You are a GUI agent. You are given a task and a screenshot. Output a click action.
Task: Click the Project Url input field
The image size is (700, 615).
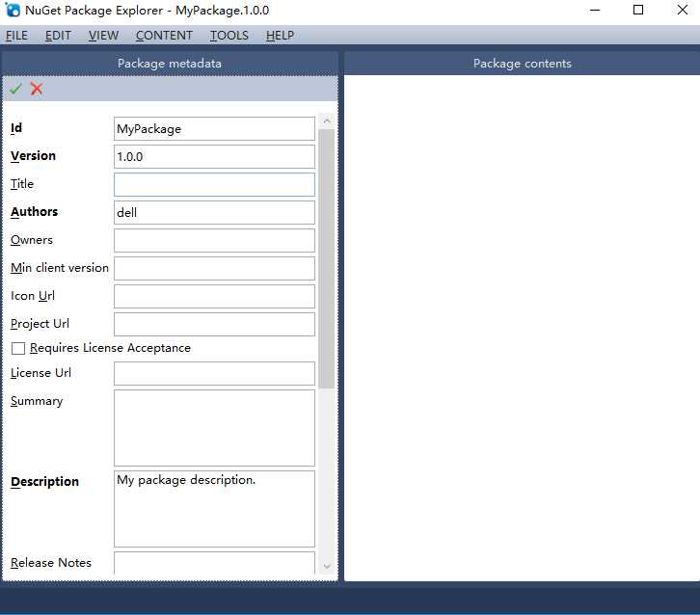[214, 324]
